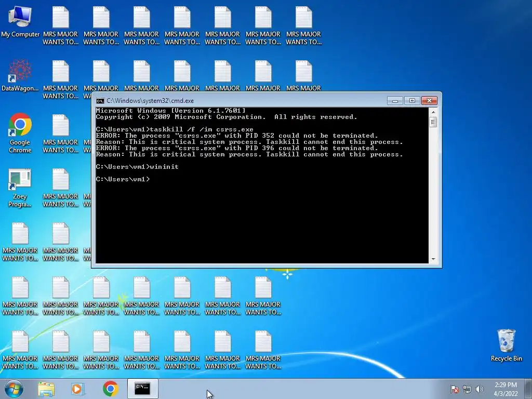
Task: Open Windows Explorer from the taskbar
Action: pyautogui.click(x=46, y=389)
